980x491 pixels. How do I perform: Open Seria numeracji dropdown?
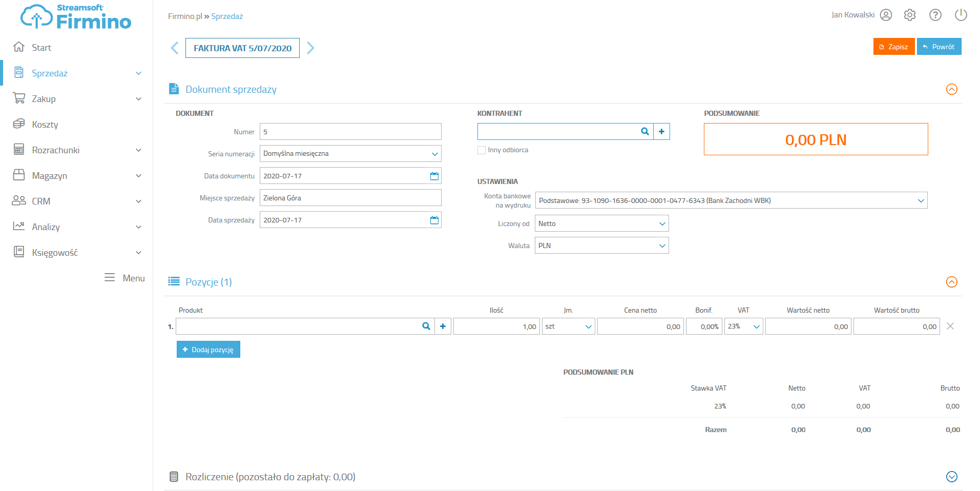350,154
